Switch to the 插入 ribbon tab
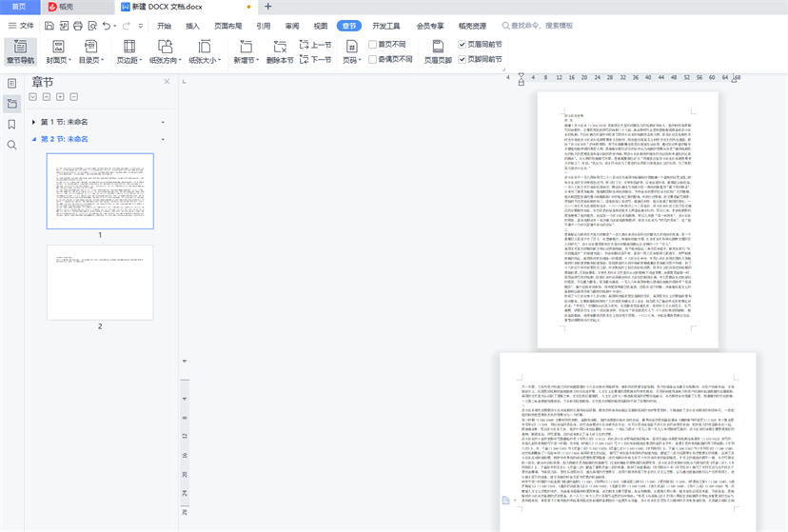Screen dimensions: 788x532 click(x=193, y=26)
